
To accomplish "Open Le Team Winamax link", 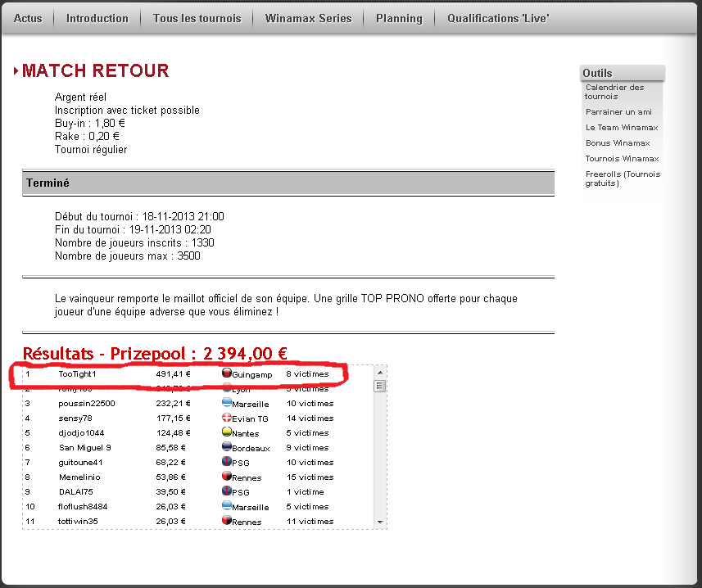I will [622, 128].
